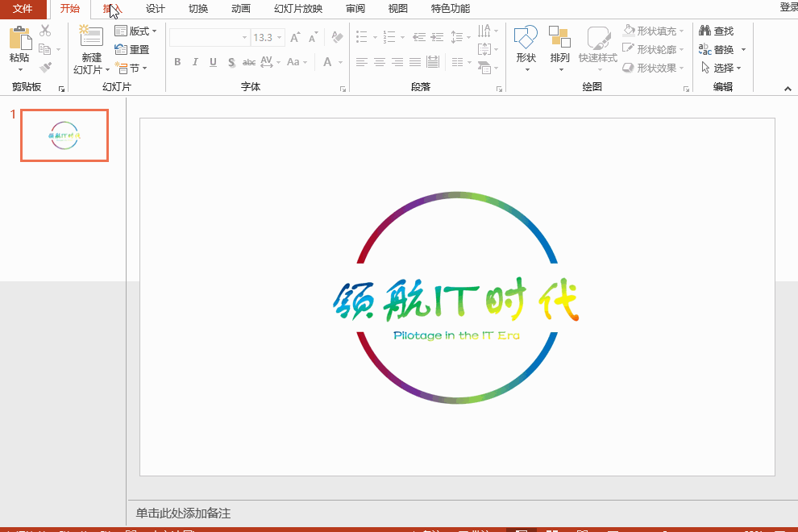
Task: Toggle Align Left paragraph button
Action: (x=362, y=62)
